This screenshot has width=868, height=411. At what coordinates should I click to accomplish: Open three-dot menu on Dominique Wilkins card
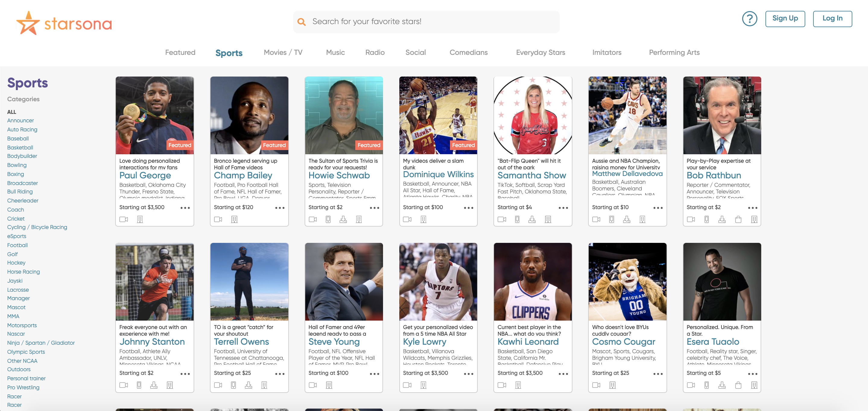coord(468,208)
